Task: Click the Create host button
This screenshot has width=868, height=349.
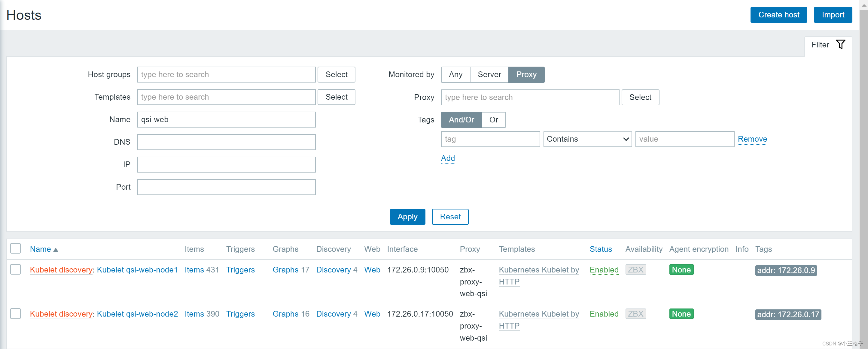Action: click(x=778, y=15)
